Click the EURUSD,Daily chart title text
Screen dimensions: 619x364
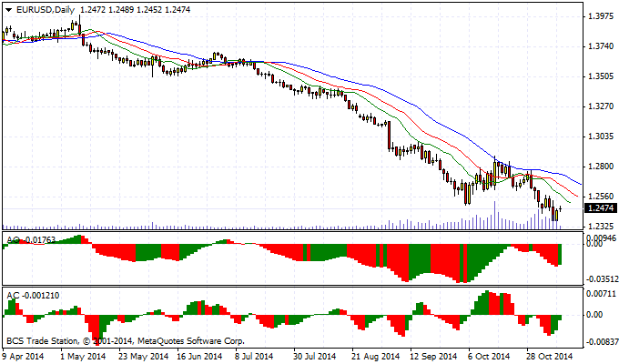coord(46,10)
